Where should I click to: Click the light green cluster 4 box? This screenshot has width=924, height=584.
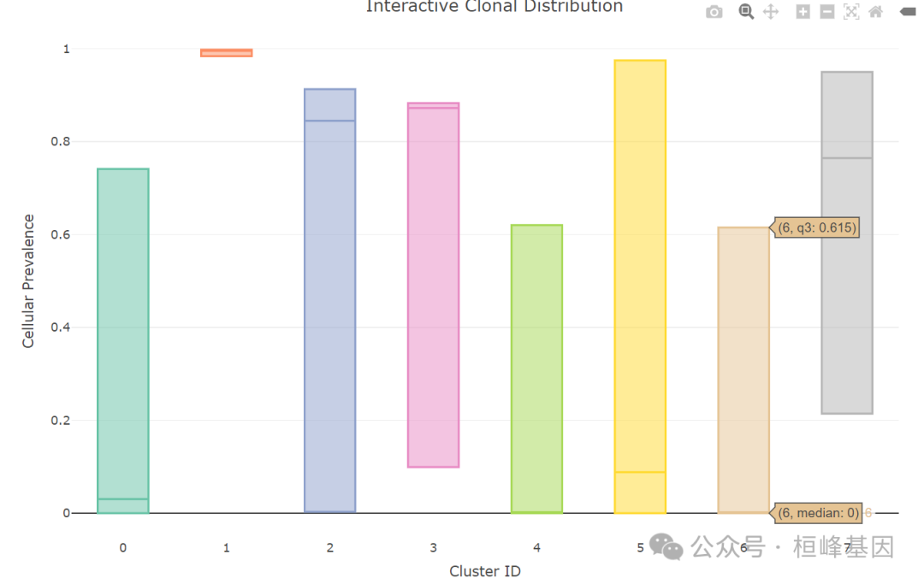click(x=536, y=368)
